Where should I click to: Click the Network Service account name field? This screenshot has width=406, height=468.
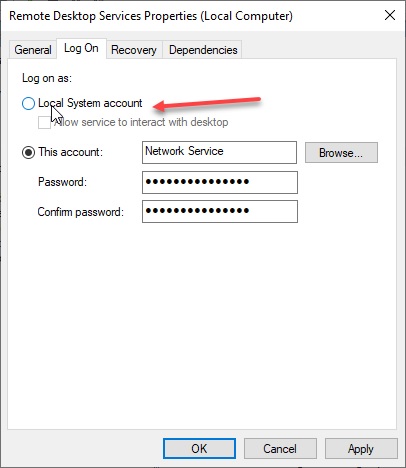click(219, 152)
